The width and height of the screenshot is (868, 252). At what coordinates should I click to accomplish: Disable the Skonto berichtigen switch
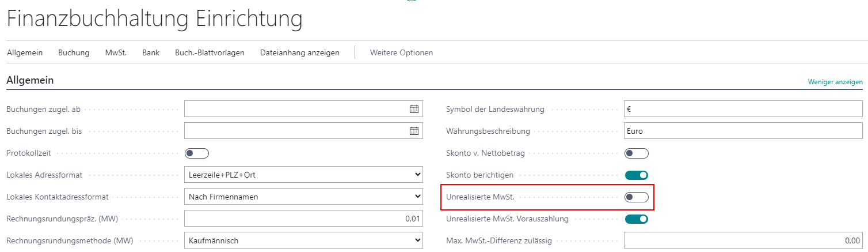point(636,175)
